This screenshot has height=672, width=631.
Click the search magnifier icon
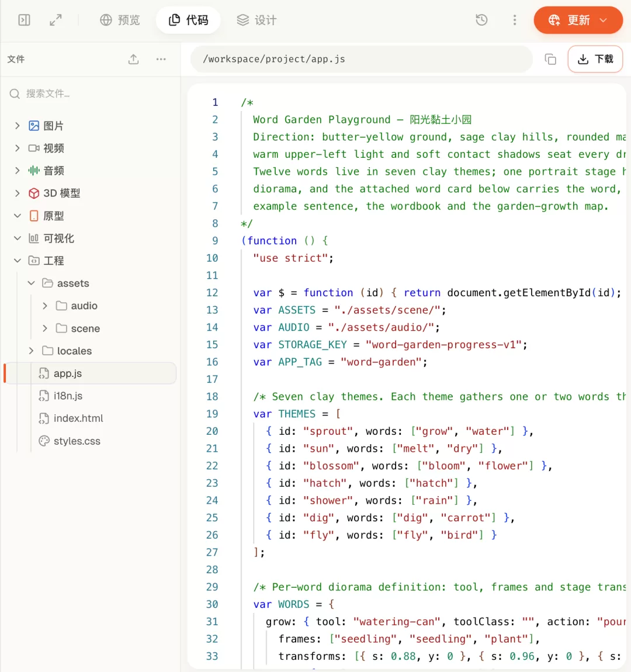point(15,94)
